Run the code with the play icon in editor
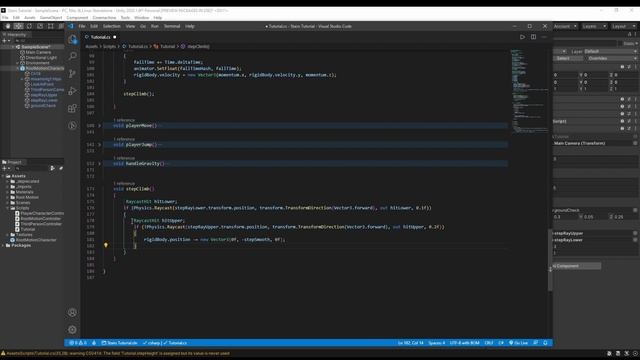 click(522, 37)
